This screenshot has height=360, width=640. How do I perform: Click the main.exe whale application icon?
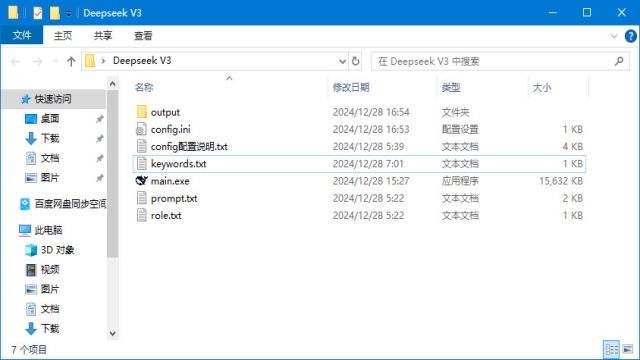[x=141, y=181]
